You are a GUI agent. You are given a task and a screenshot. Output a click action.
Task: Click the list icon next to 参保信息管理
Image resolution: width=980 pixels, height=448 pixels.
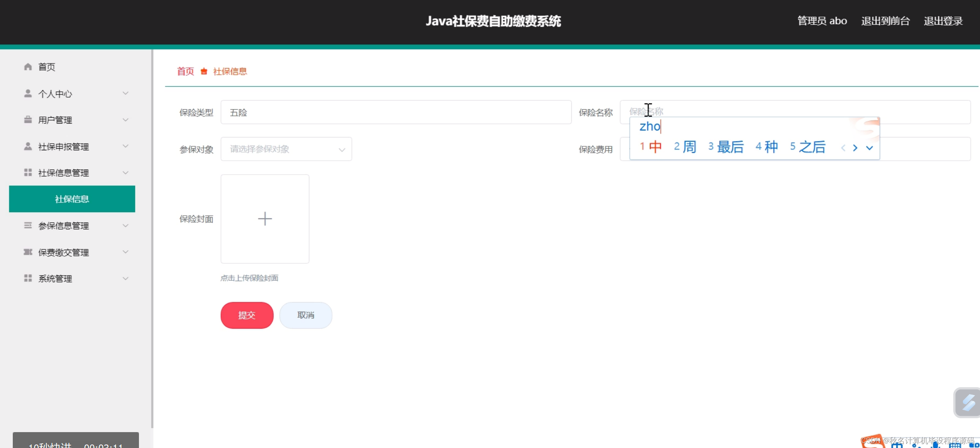click(x=27, y=225)
